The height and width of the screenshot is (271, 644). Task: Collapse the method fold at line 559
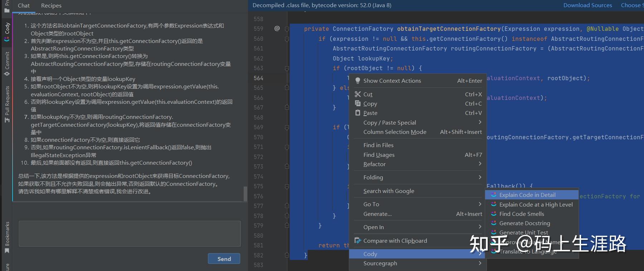coord(287,29)
